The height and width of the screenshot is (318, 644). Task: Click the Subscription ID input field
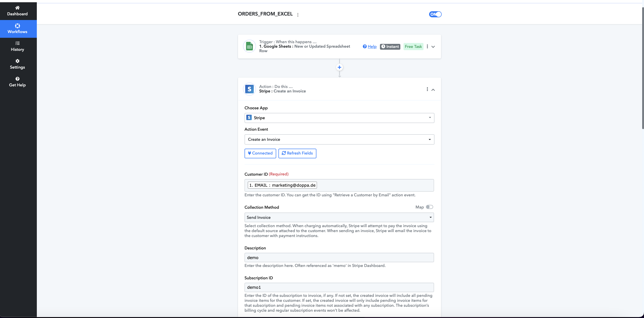pyautogui.click(x=339, y=287)
